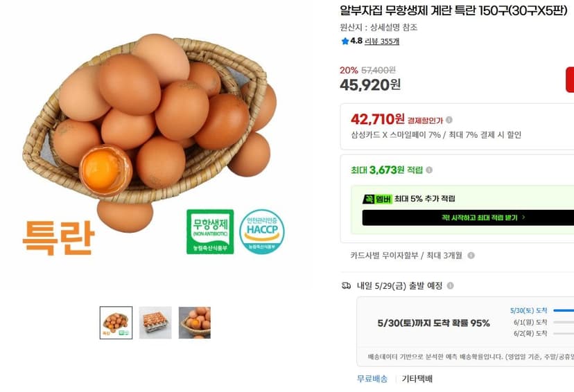Click the main egg basket product image

tap(150, 133)
